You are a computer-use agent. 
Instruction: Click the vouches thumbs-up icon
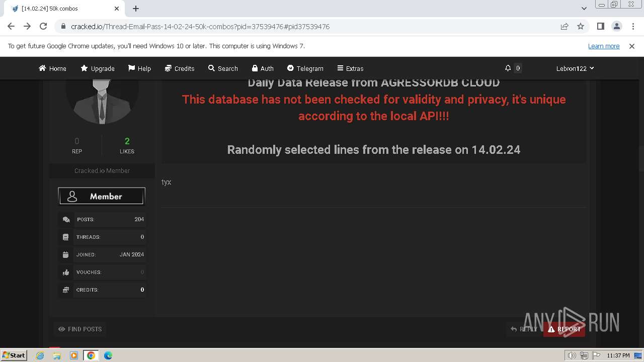[x=65, y=272]
